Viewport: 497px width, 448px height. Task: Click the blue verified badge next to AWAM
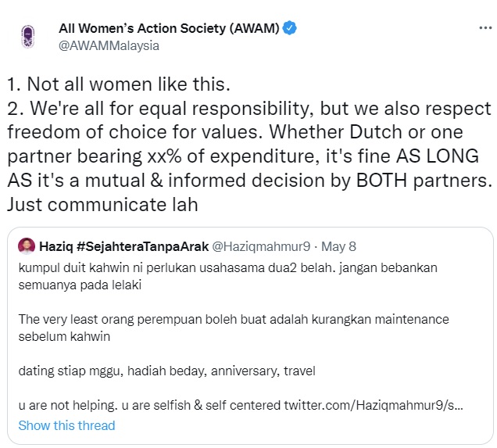click(x=289, y=29)
